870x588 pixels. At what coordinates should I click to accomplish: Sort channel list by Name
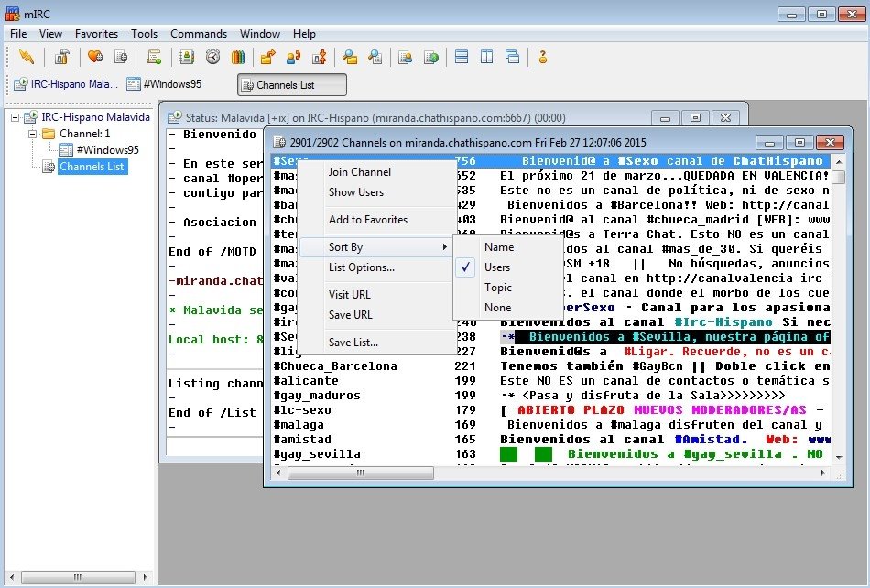point(508,247)
